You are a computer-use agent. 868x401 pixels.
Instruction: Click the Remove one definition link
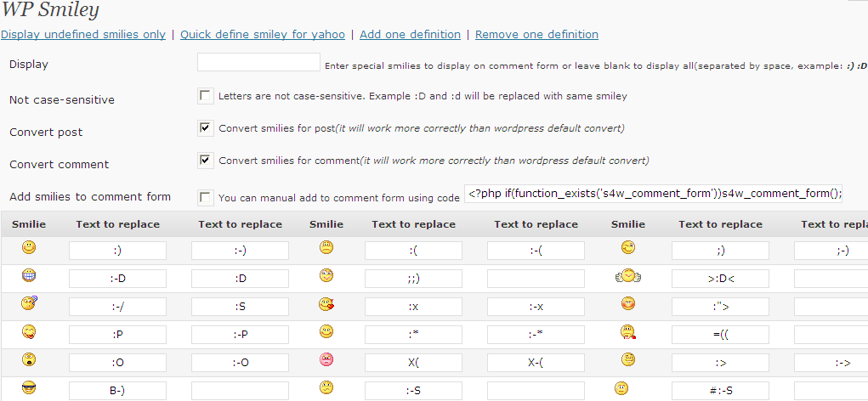(x=536, y=34)
